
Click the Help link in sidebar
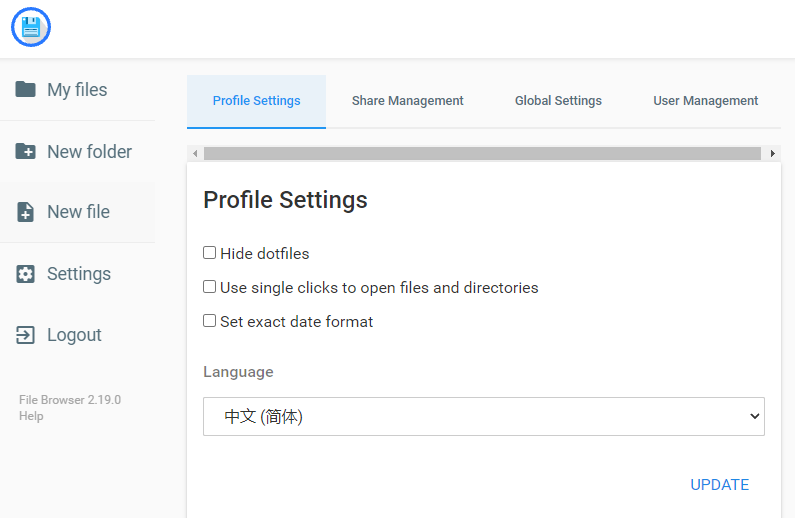coord(31,416)
